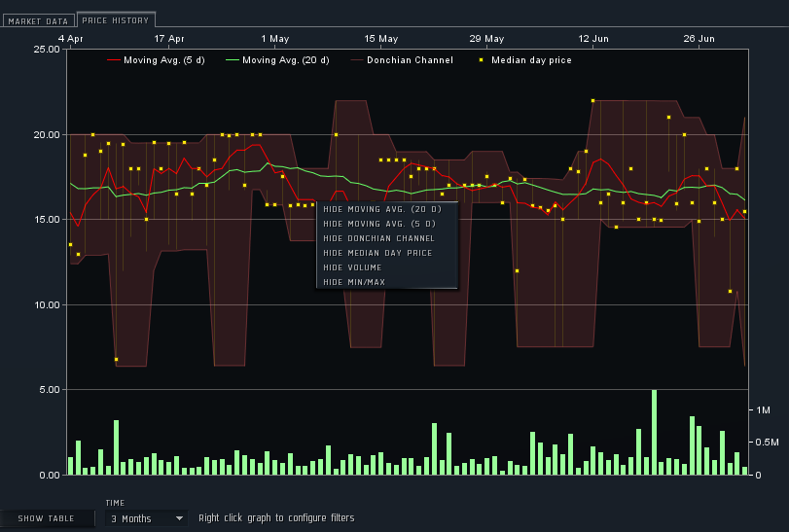Click the tallest green volume bar
789x532 pixels.
[x=654, y=432]
